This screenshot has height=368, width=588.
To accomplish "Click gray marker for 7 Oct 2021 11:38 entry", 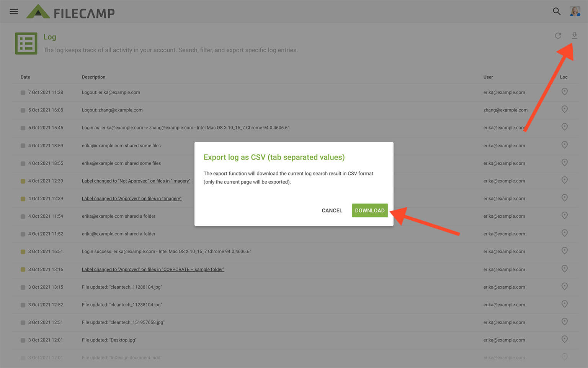I will coord(23,93).
